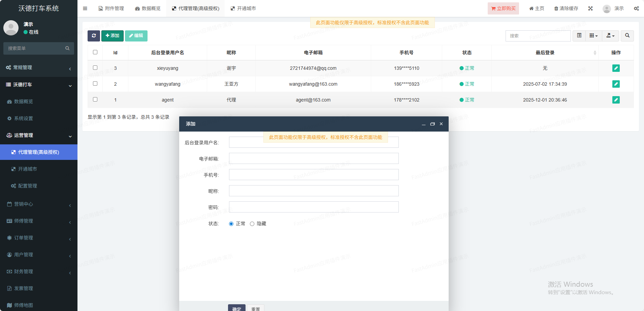Check the row checkbox for wangyafang
Image resolution: width=644 pixels, height=311 pixels.
click(x=95, y=84)
